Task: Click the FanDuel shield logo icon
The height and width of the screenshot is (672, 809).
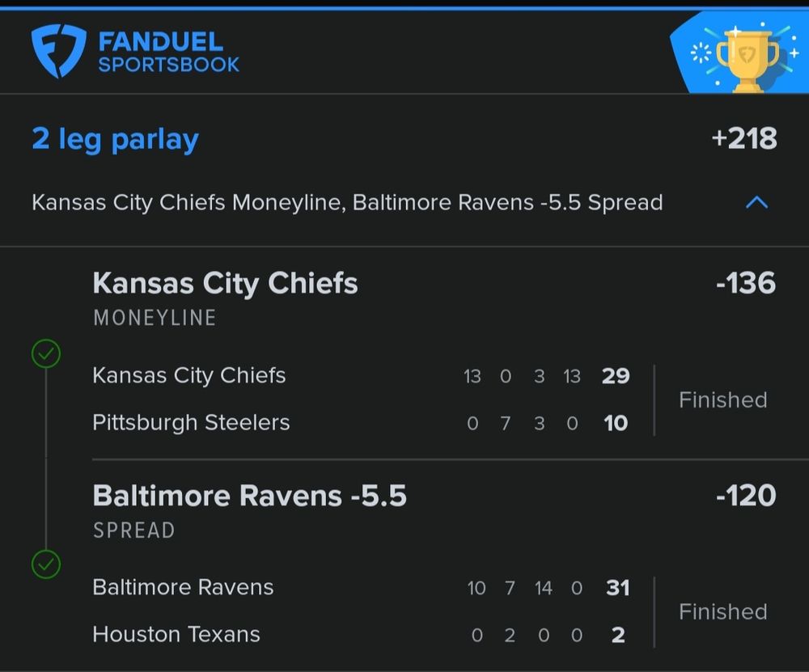Action: [x=57, y=52]
